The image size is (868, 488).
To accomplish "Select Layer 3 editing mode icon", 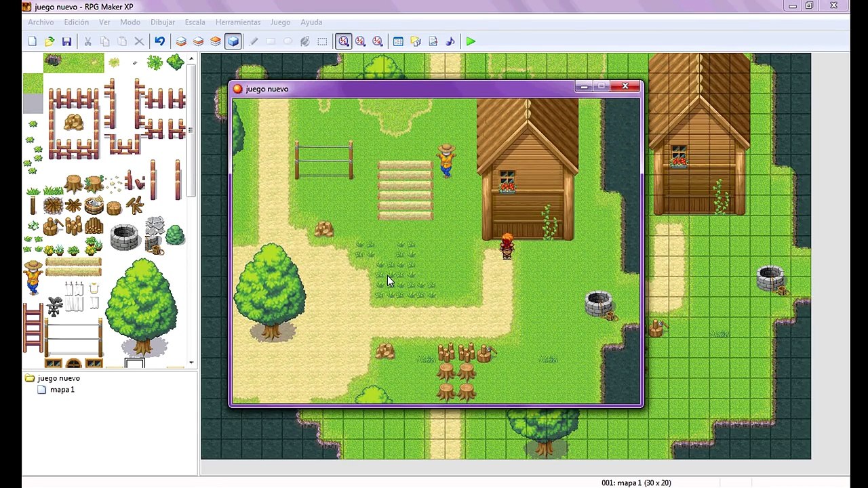I will click(x=216, y=41).
